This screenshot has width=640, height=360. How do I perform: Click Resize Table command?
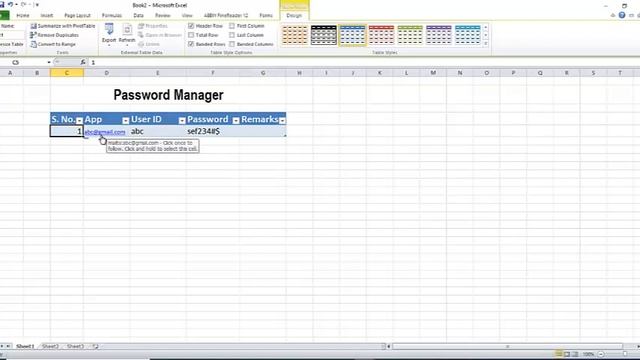(x=11, y=44)
